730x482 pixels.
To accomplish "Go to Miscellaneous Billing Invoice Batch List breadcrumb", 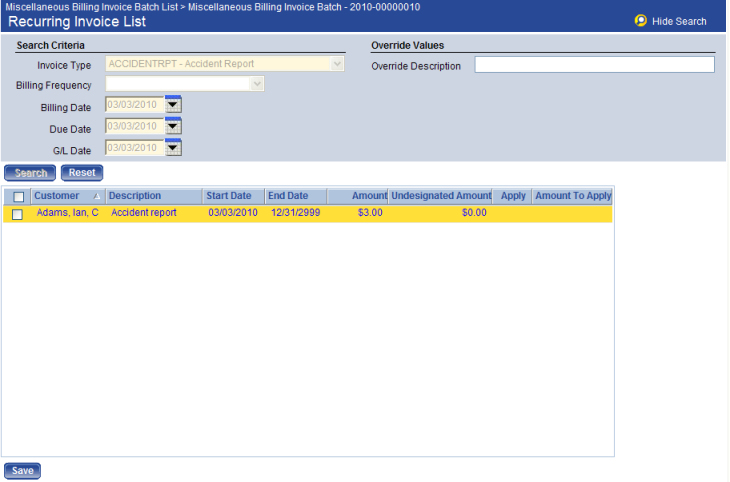I will [x=91, y=6].
